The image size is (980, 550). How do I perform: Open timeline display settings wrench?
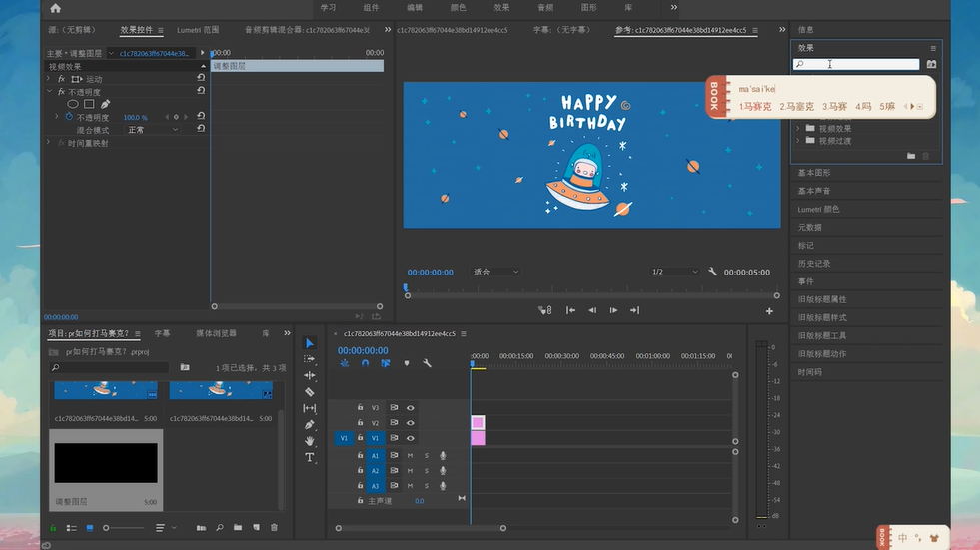point(427,363)
